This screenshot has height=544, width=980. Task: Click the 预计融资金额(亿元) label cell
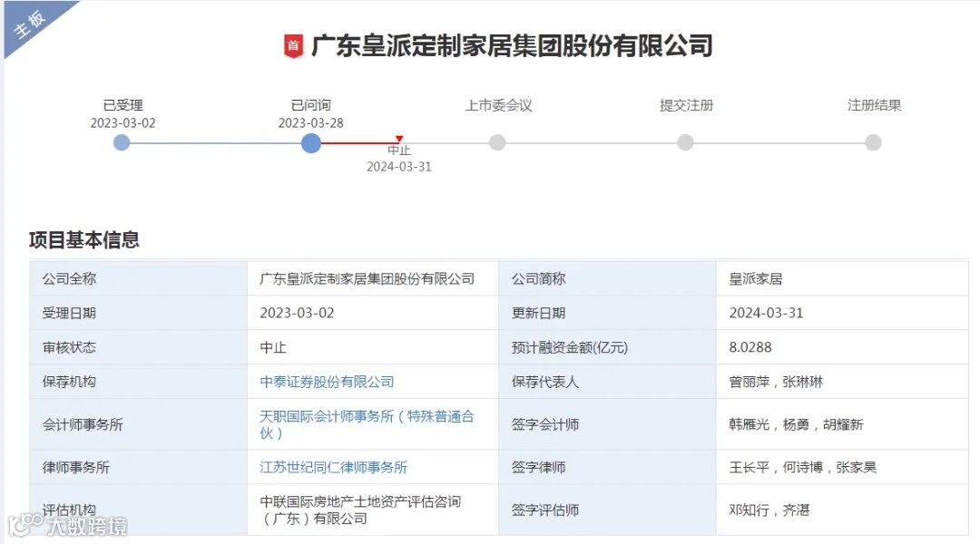[607, 347]
